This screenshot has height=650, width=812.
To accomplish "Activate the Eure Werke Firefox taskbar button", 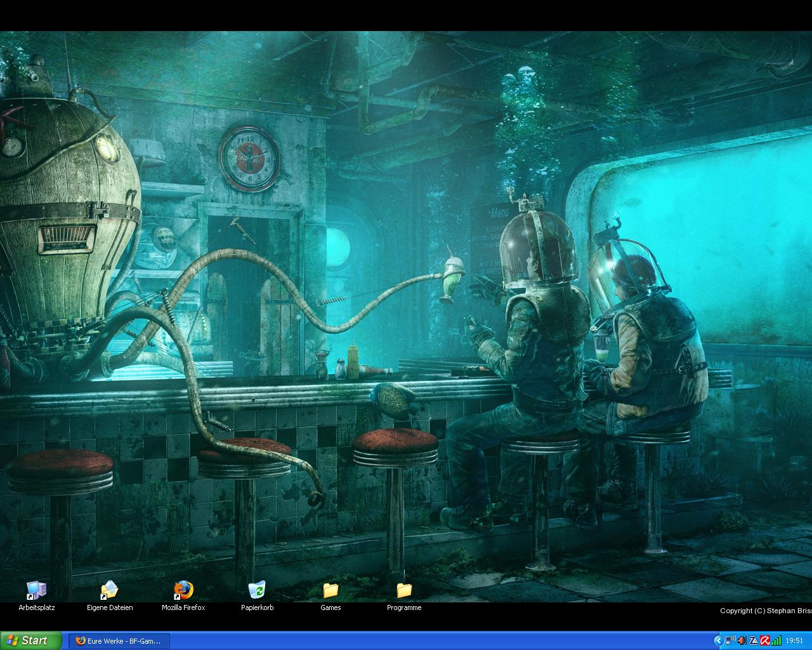I will pyautogui.click(x=119, y=640).
